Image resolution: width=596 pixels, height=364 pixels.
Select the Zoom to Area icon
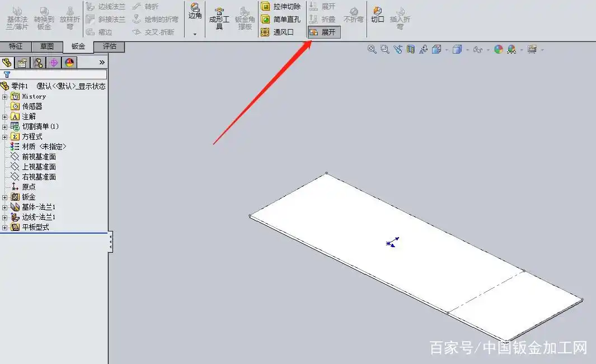click(x=384, y=49)
